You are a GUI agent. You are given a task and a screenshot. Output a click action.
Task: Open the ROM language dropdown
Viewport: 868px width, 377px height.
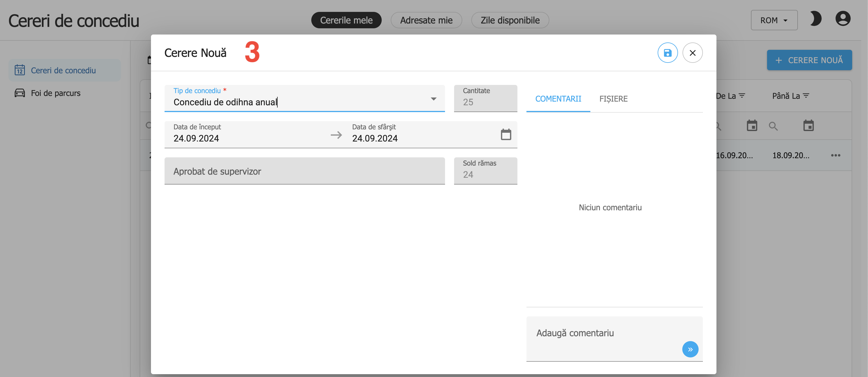coord(774,20)
